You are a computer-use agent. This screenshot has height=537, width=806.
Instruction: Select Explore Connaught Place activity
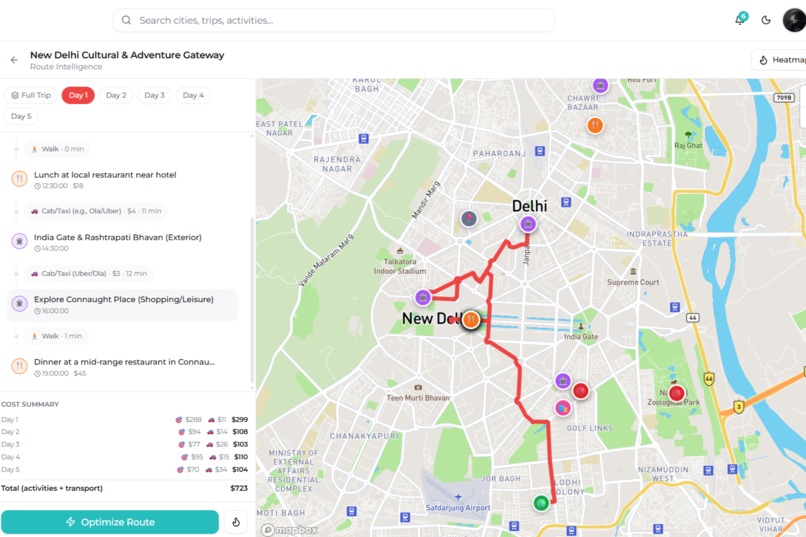point(122,305)
